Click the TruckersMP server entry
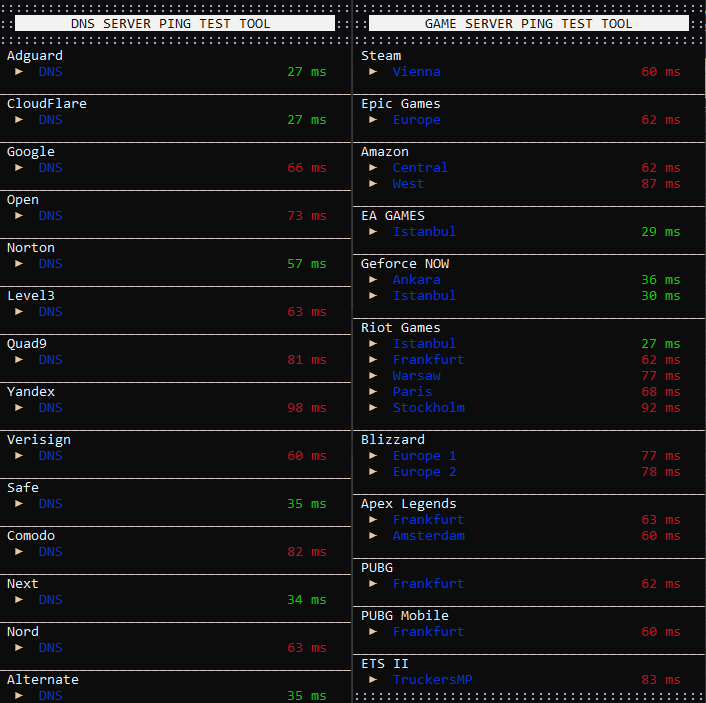706x703 pixels. coord(432,680)
